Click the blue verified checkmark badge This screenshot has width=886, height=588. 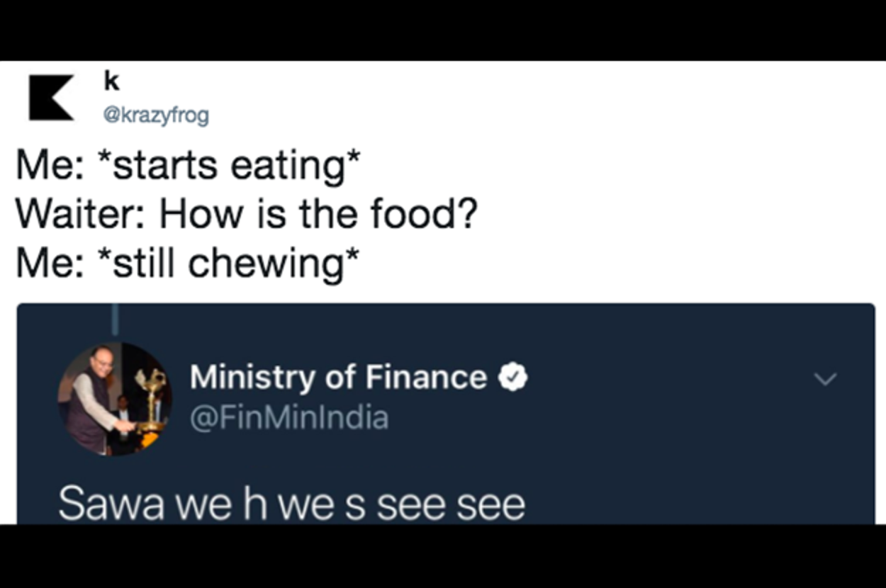[514, 378]
